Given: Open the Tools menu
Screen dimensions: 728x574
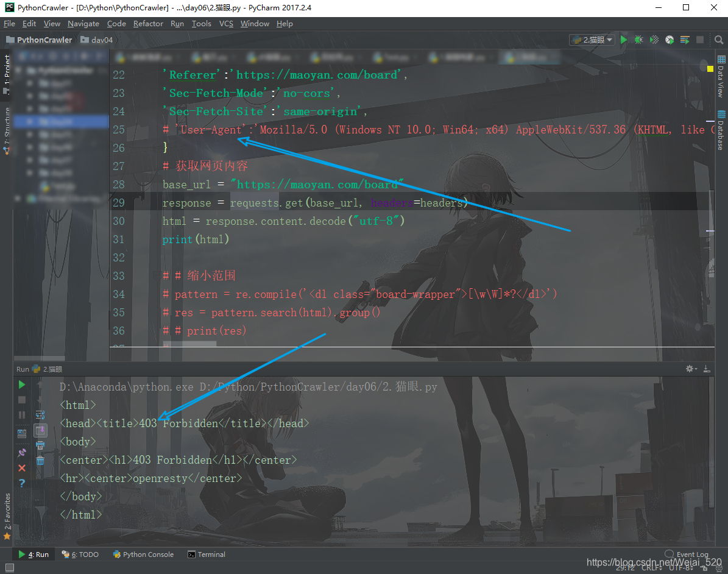Looking at the screenshot, I should (x=201, y=24).
